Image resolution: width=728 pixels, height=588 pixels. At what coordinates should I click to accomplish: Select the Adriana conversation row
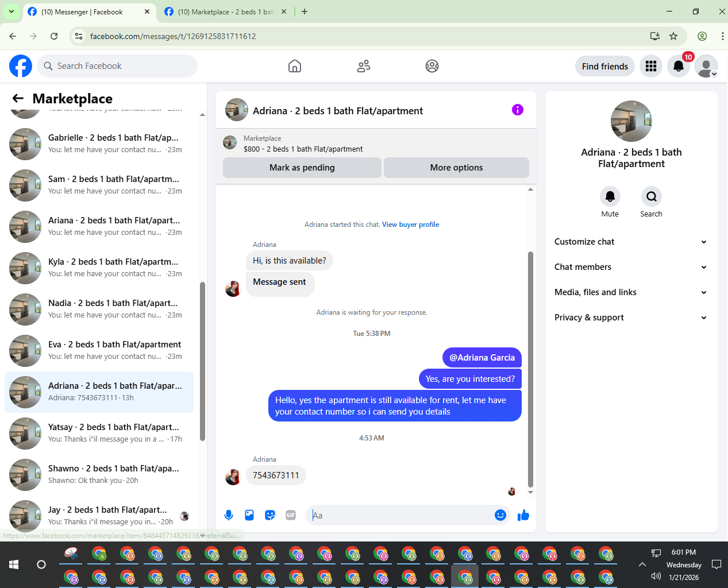(99, 392)
